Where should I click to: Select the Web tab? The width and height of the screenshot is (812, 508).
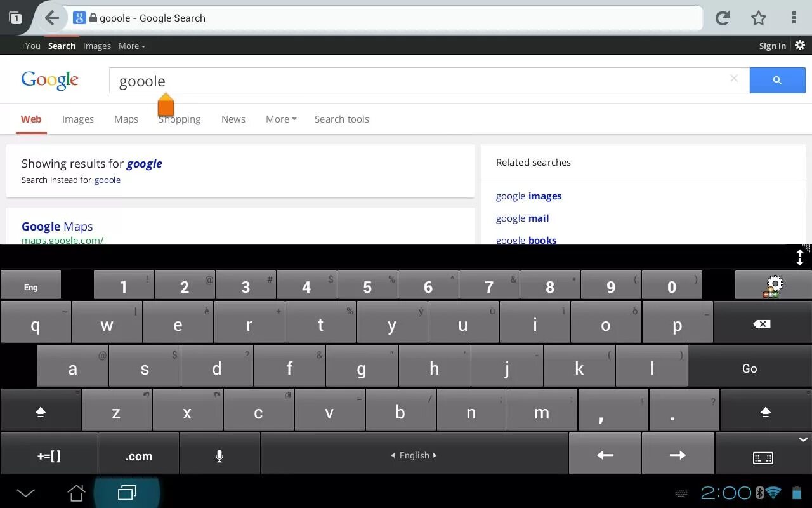click(x=31, y=119)
